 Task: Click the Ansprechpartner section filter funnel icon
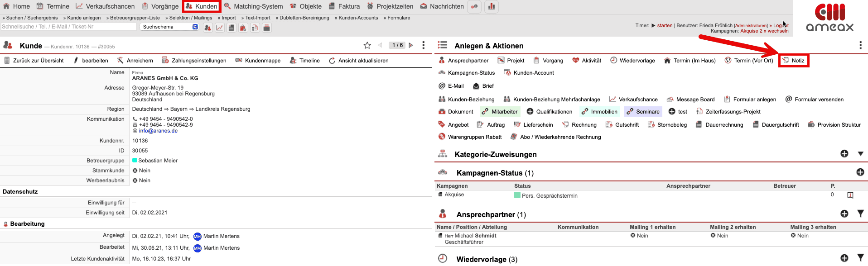[x=860, y=214]
